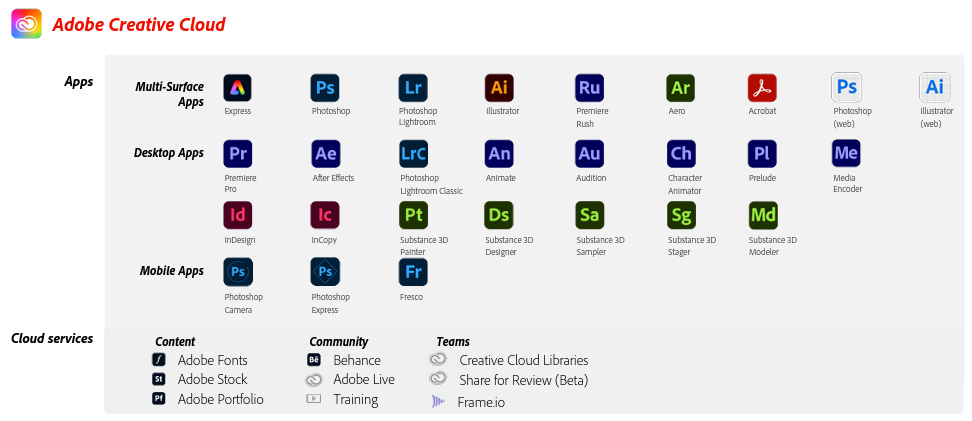Click the Frame.io text label

(481, 402)
